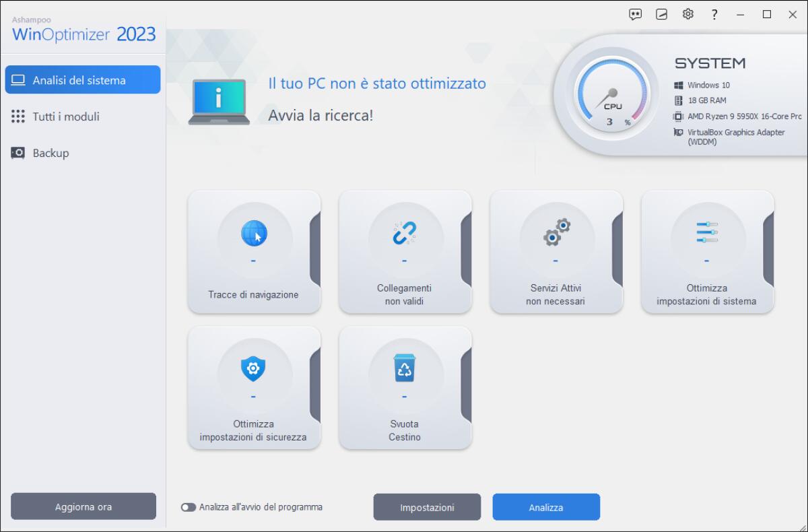Open help via the question mark icon
The width and height of the screenshot is (808, 532).
tap(714, 13)
